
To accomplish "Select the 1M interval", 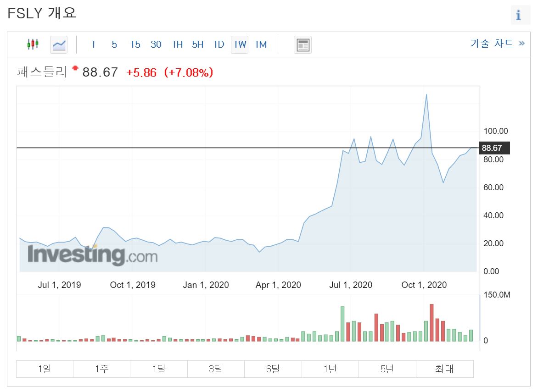I will [261, 44].
